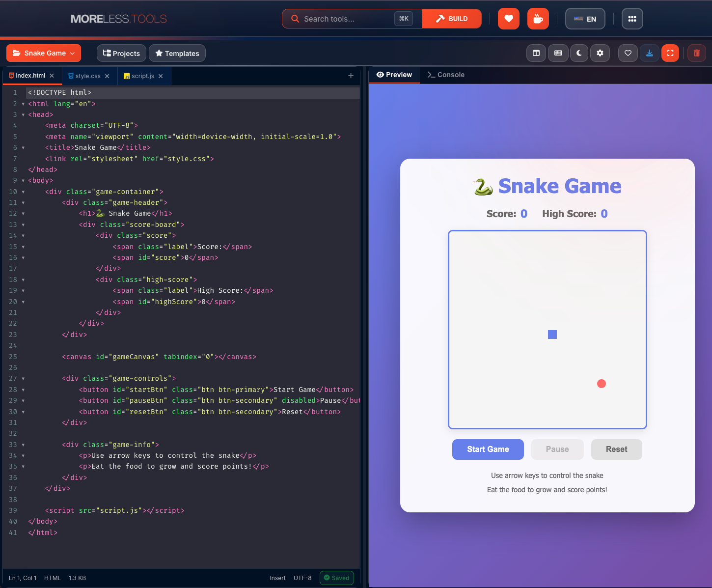Viewport: 712px width, 588px height.
Task: Click the snake game canvas
Action: (x=548, y=330)
